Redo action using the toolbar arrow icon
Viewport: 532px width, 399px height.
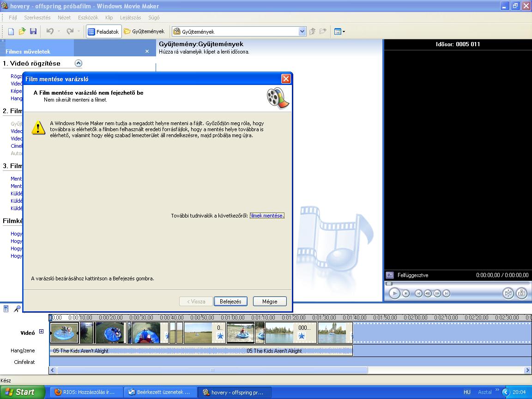pos(70,31)
